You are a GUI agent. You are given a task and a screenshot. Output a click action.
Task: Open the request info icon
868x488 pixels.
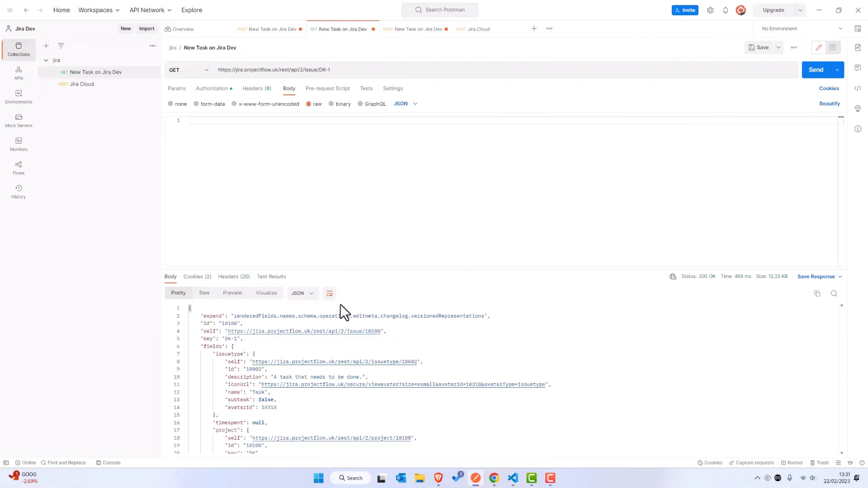858,129
